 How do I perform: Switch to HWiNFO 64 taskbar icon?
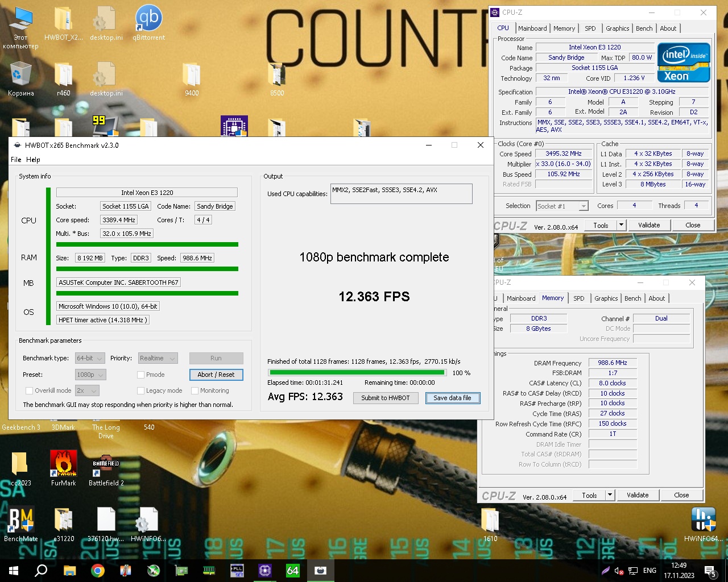(x=292, y=571)
